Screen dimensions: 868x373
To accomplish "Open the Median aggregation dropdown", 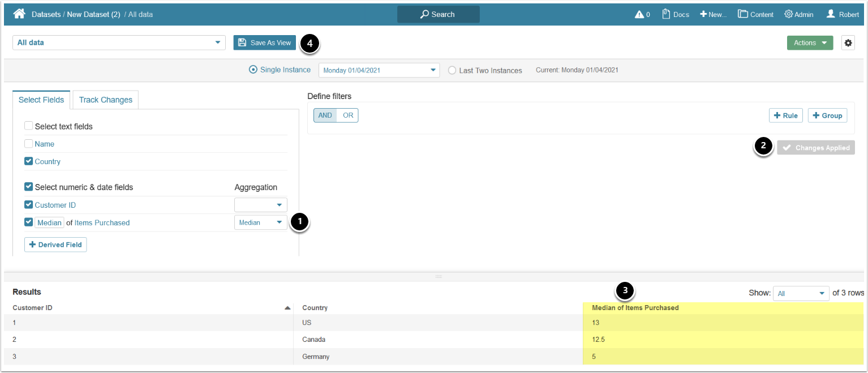I will point(261,222).
